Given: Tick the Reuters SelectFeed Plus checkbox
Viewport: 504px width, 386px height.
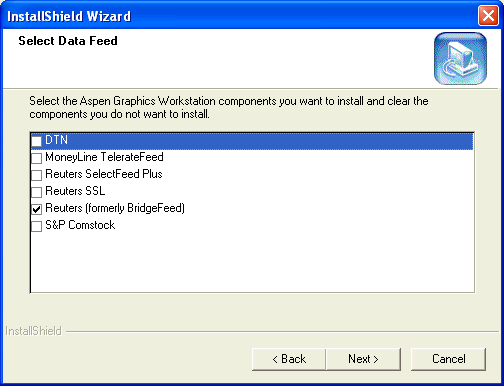Looking at the screenshot, I should point(36,175).
